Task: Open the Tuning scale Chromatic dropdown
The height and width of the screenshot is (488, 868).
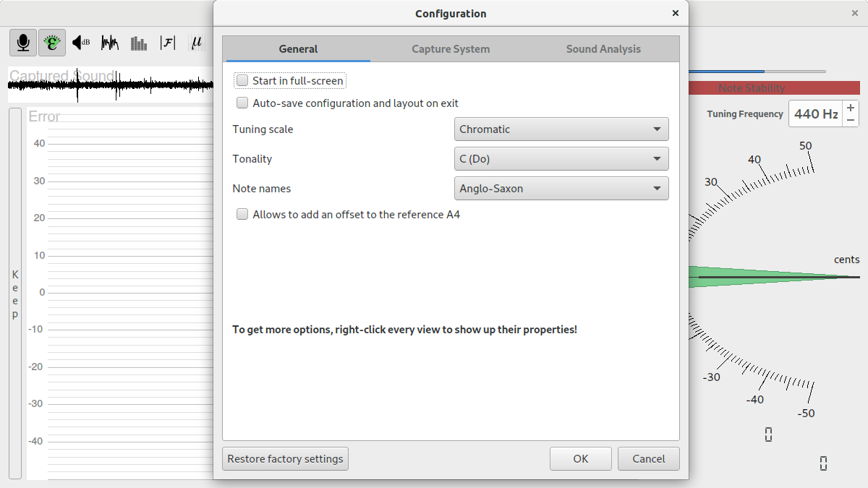Action: (x=561, y=129)
